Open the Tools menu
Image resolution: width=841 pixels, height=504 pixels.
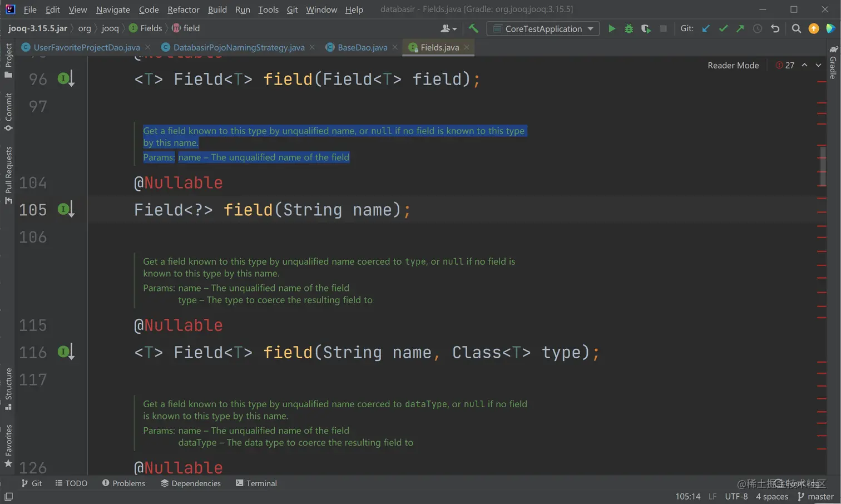[x=269, y=9]
